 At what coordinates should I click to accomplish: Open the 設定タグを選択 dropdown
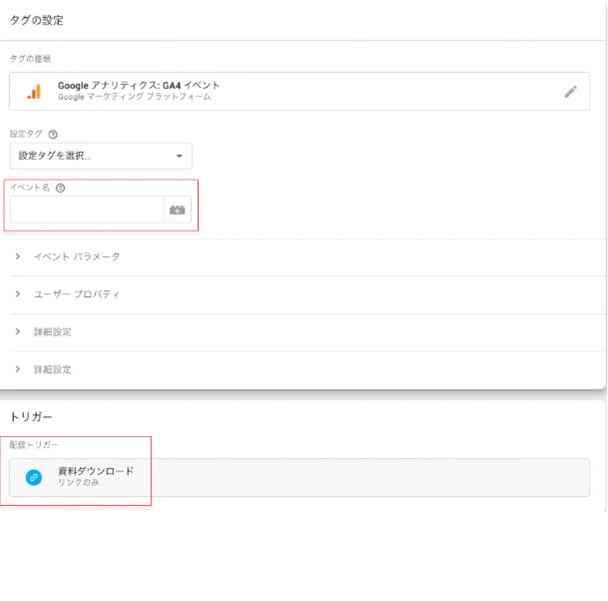click(101, 156)
